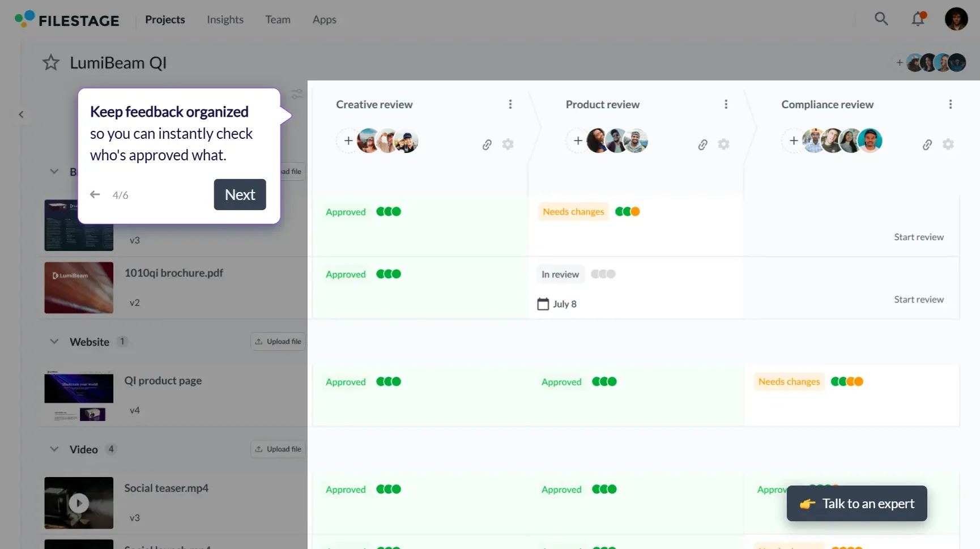Click the LumiBeam QI project title
The height and width of the screenshot is (549, 980).
(x=118, y=63)
